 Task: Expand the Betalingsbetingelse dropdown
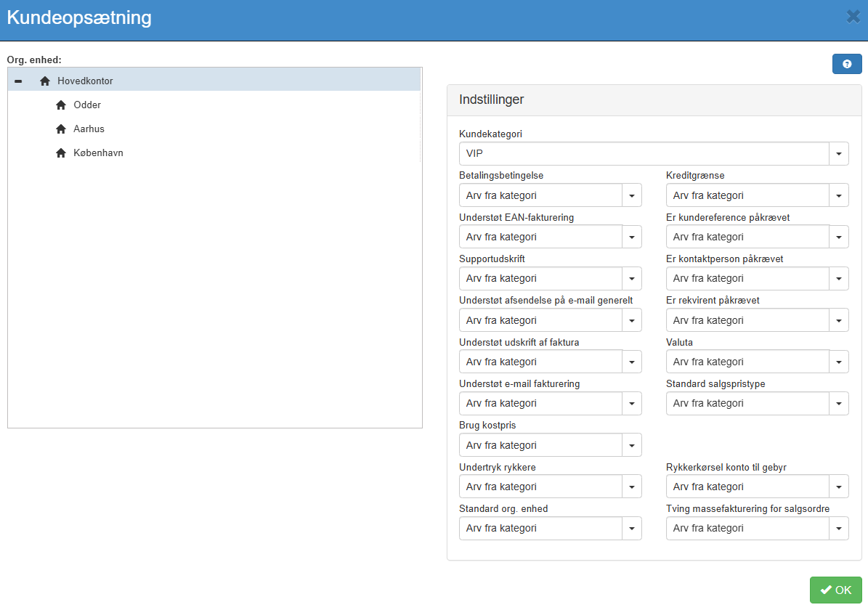[x=632, y=195]
